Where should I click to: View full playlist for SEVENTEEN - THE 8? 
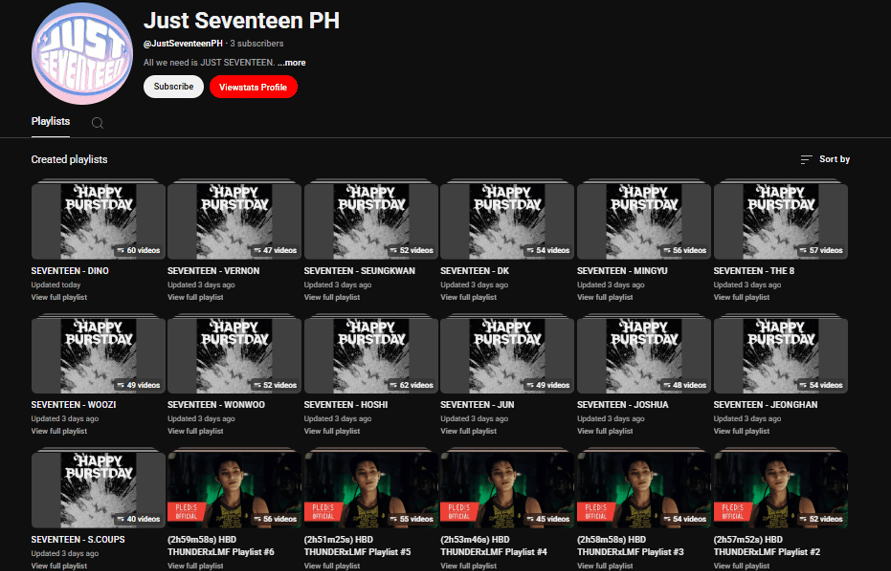click(x=742, y=297)
